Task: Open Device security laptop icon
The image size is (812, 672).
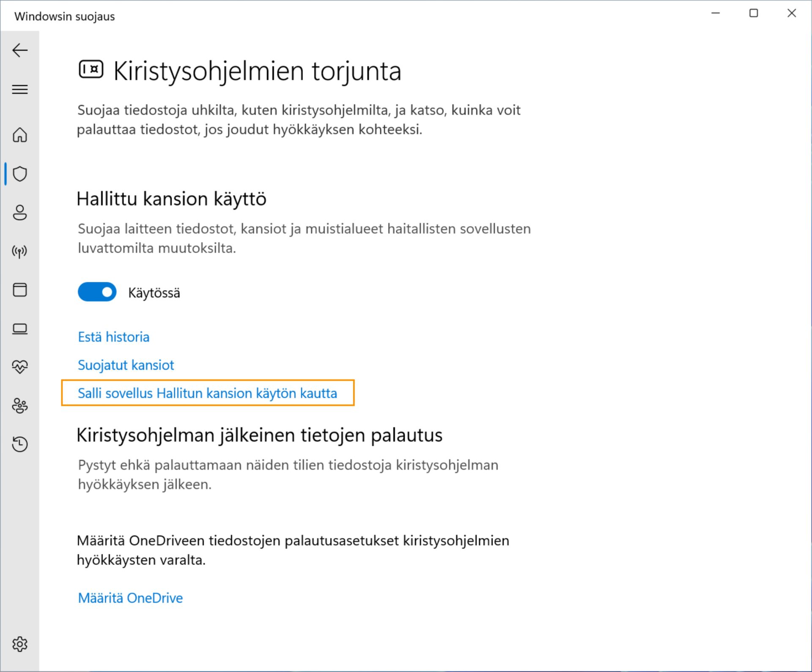Action: pos(20,329)
